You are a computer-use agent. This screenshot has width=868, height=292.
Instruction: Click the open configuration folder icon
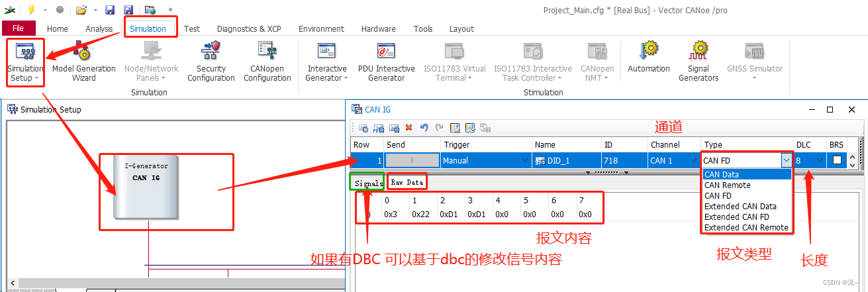click(81, 10)
